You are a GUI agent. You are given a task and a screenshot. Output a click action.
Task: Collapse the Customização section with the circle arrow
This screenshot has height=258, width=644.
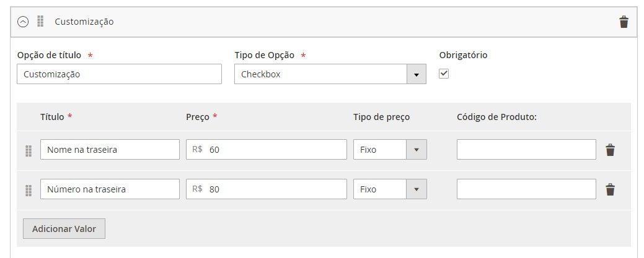pyautogui.click(x=23, y=22)
